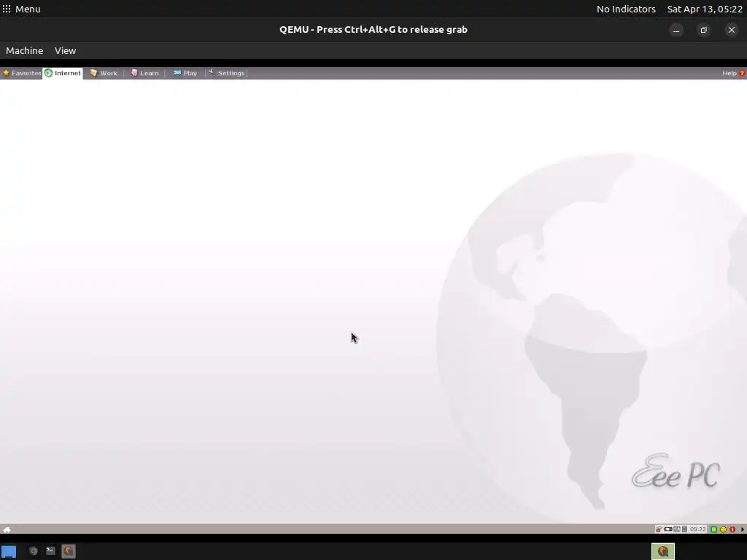The width and height of the screenshot is (747, 560).
Task: Select the Internet tab
Action: (x=63, y=73)
